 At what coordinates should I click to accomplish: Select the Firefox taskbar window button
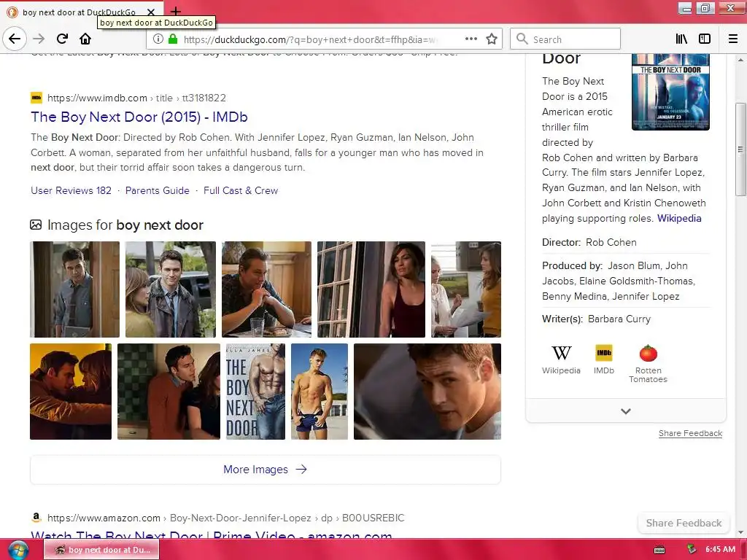coord(101,550)
